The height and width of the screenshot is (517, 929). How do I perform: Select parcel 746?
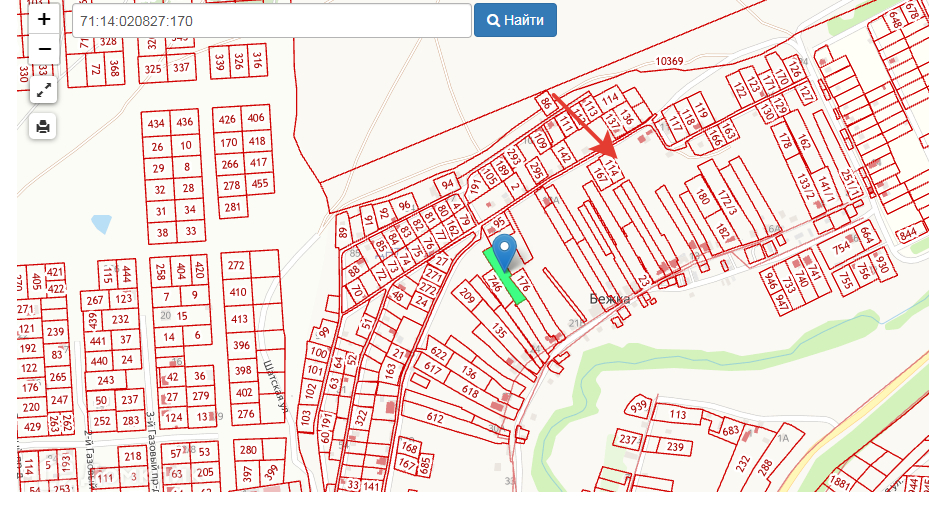(494, 284)
